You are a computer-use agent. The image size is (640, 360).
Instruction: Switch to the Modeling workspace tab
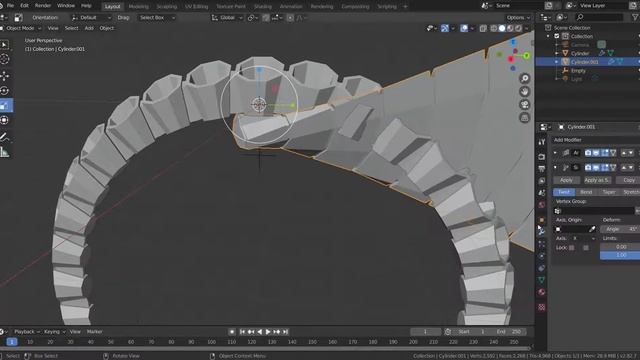[138, 7]
